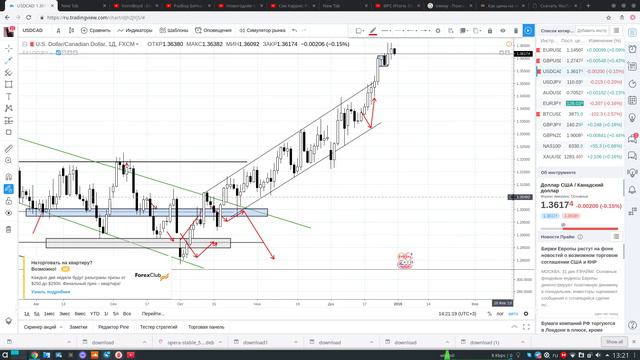Screen dimensions: 640x360
Task: Toggle stay in drawing mode
Action: point(9,189)
